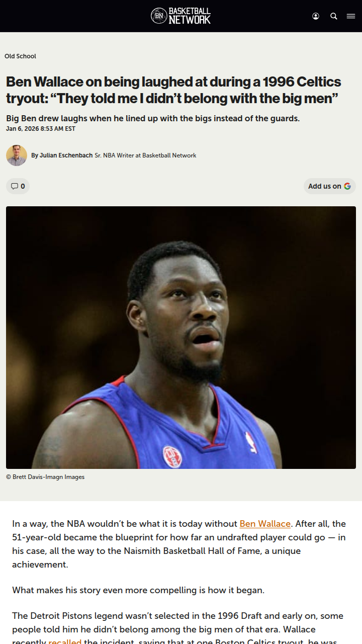Click the Sr. NBA Writer byline text
Screen dimensions: 362x644
tap(145, 155)
